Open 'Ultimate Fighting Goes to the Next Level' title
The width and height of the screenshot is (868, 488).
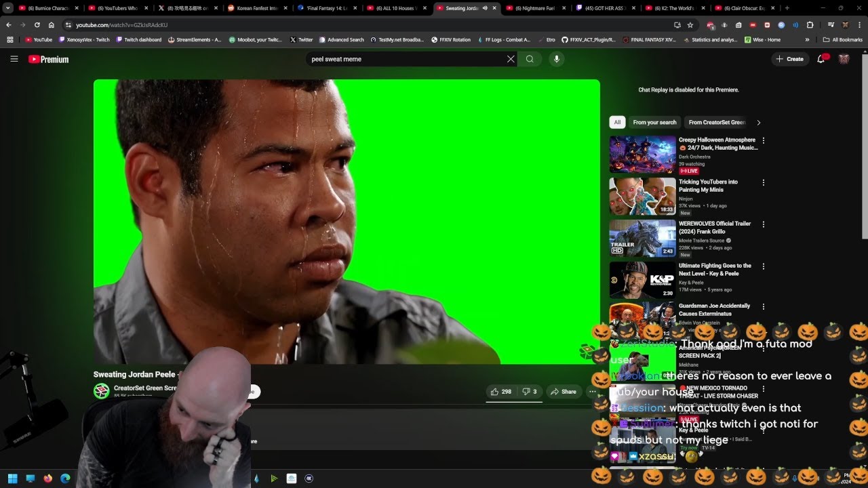[715, 270]
